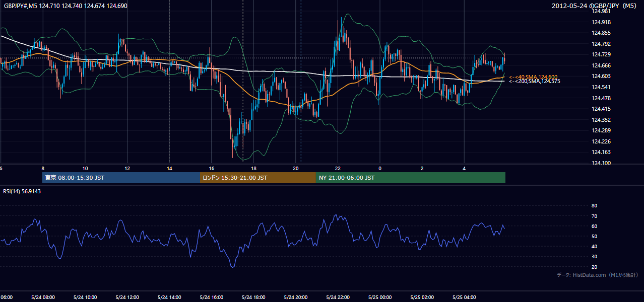The width and height of the screenshot is (644, 302).
Task: Click the 2012-05-24 のGBP/JPY (M5) title
Action: point(595,6)
